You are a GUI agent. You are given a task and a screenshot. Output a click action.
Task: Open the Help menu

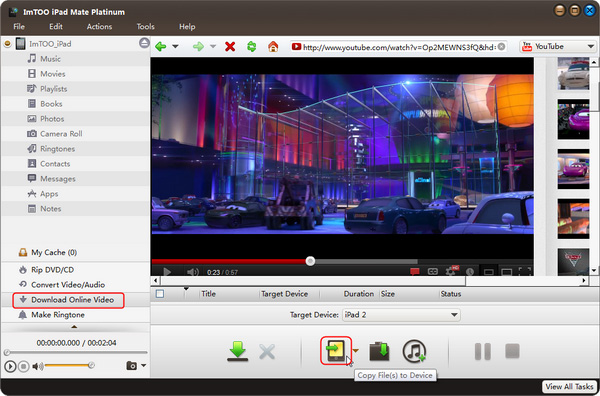click(187, 27)
